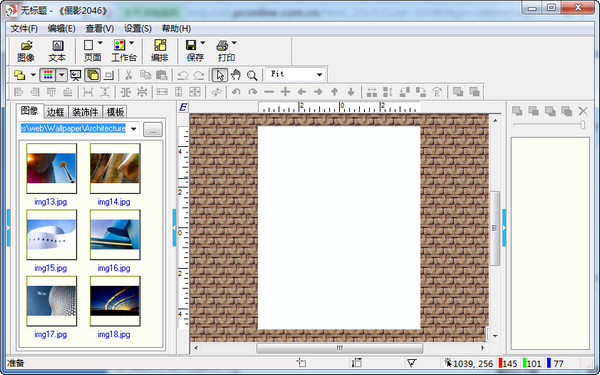
Task: Select the hand pan tool
Action: (236, 75)
